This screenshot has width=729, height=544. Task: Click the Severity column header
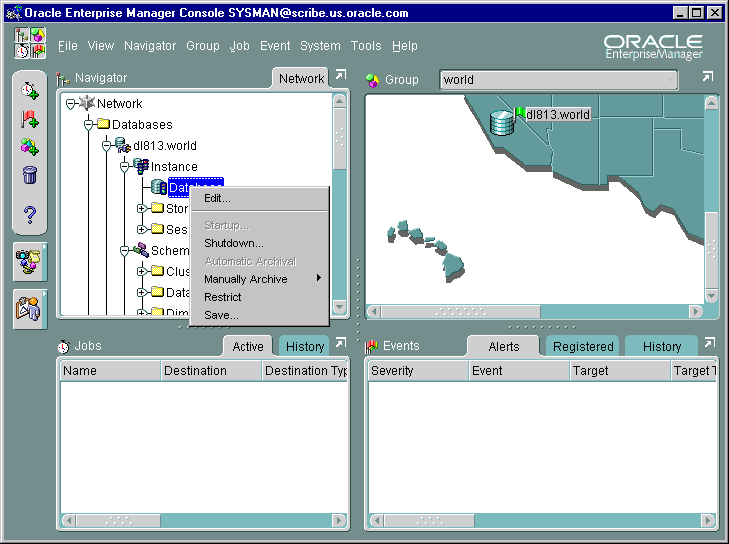pyautogui.click(x=418, y=371)
